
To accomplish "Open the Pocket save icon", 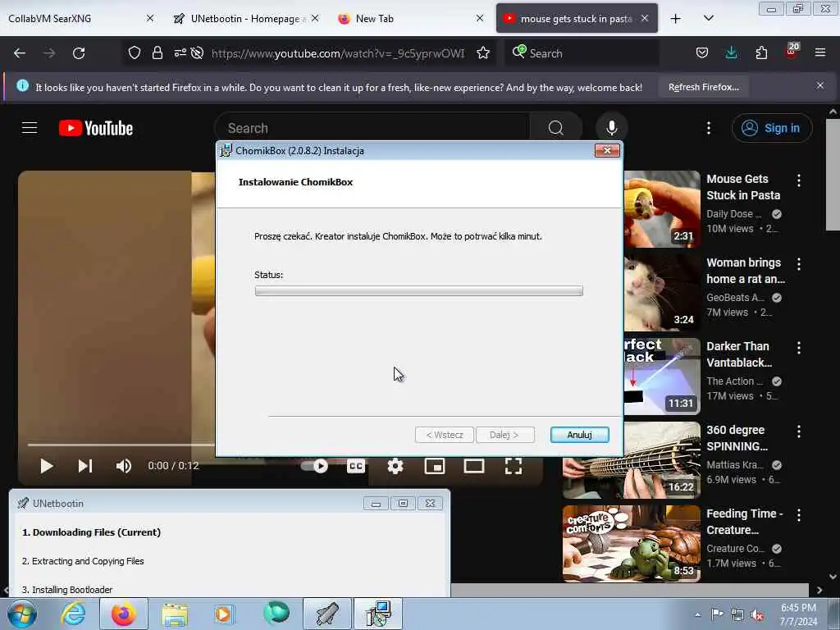I will point(702,53).
